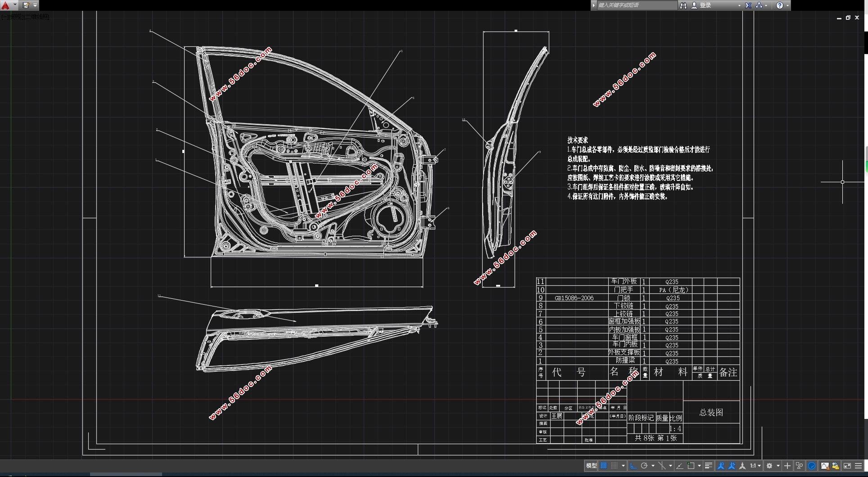This screenshot has width=868, height=477.
Task: Restore the drawing window
Action: [848, 18]
